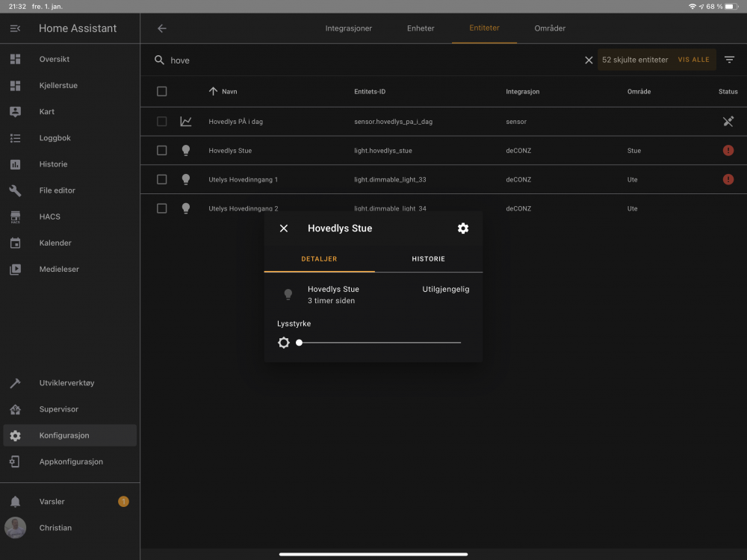Click the Lysstyrke brightness slider

(379, 343)
